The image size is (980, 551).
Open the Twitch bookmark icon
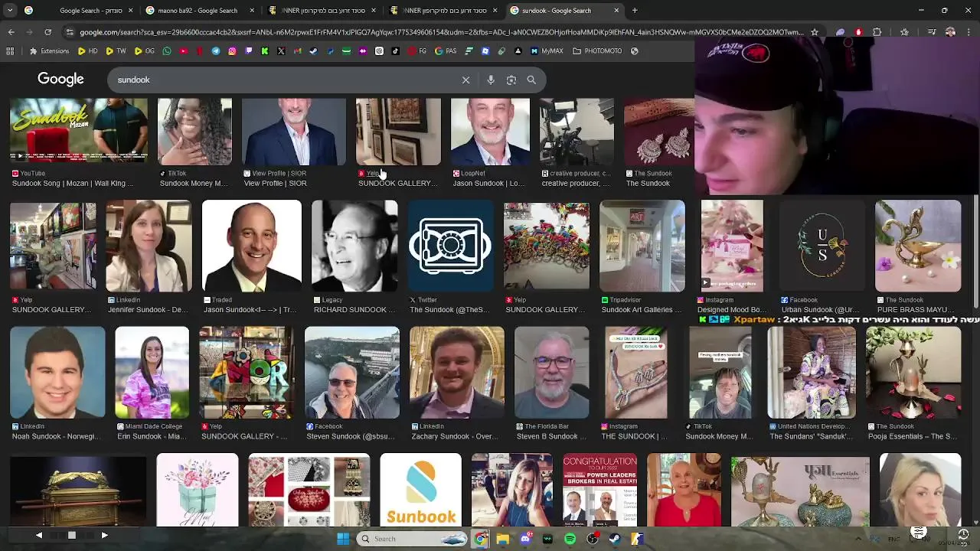tap(249, 51)
